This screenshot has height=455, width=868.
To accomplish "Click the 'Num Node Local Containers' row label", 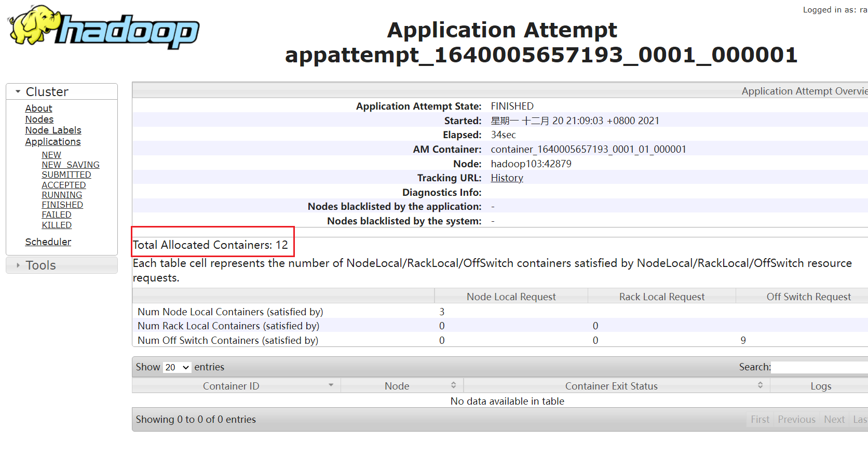I will (230, 312).
